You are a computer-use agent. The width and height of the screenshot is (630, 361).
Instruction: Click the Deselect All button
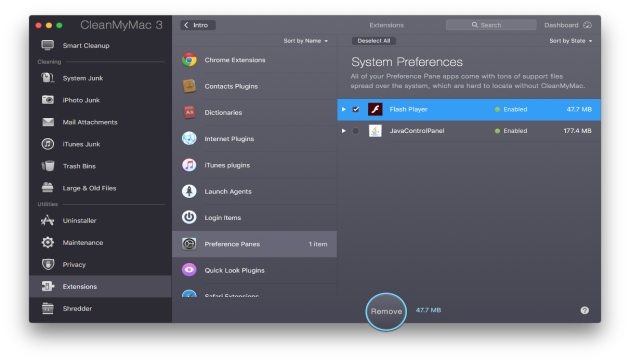tap(374, 41)
